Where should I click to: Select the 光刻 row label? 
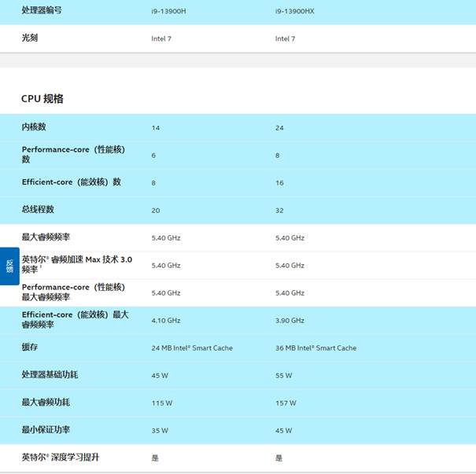tap(31, 37)
